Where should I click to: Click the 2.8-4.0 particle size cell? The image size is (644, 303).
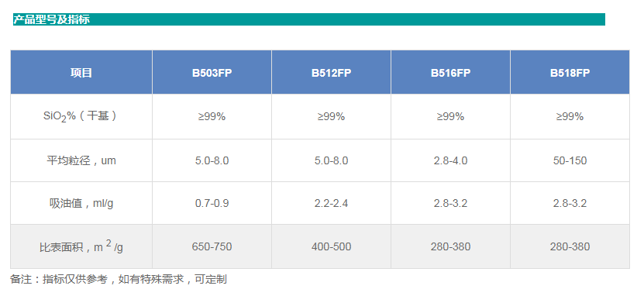[x=450, y=160]
